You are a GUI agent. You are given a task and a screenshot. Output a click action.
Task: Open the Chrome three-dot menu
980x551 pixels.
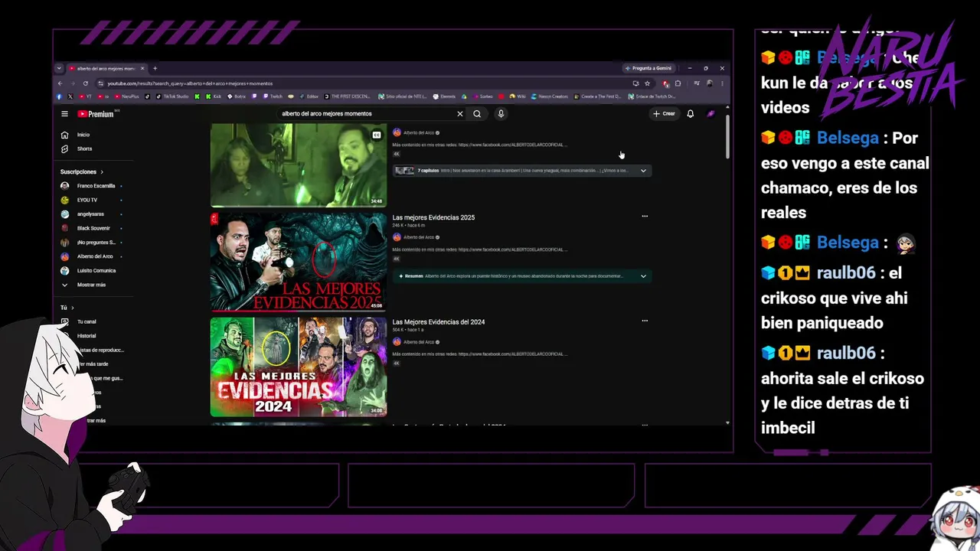pyautogui.click(x=722, y=83)
